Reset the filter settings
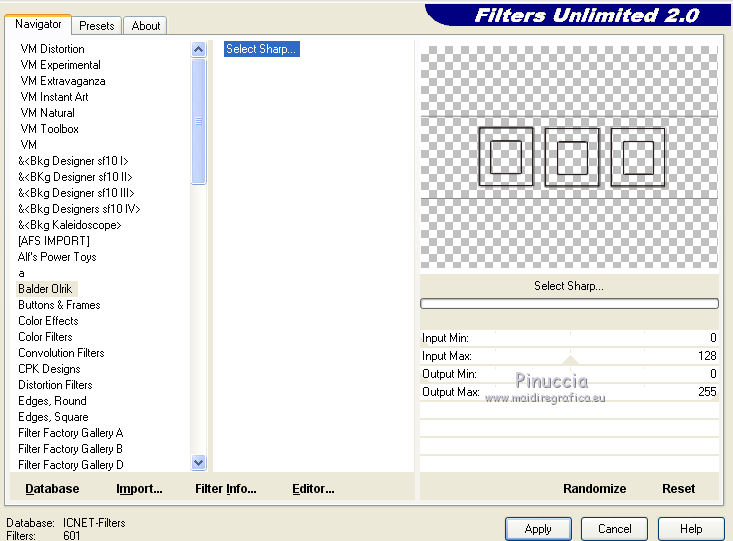This screenshot has height=541, width=733. (678, 489)
